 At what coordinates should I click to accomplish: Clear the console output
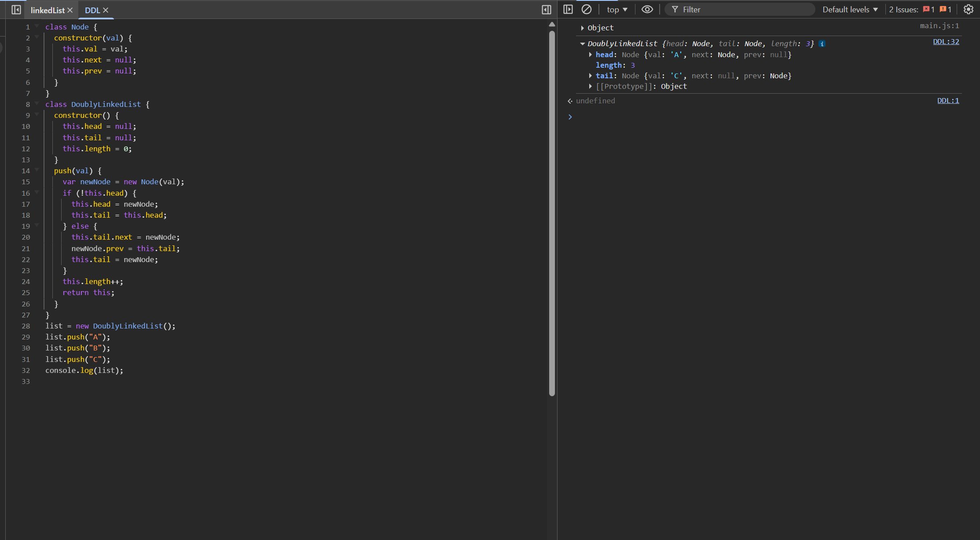coord(587,9)
